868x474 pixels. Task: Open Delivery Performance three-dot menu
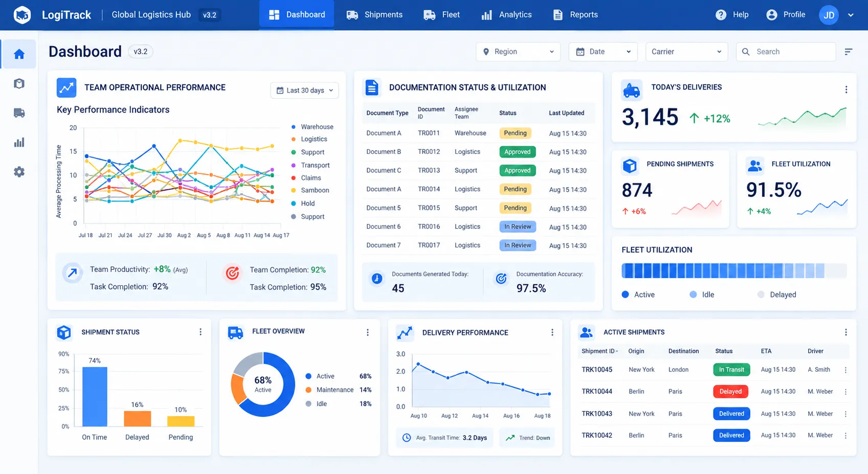click(552, 332)
